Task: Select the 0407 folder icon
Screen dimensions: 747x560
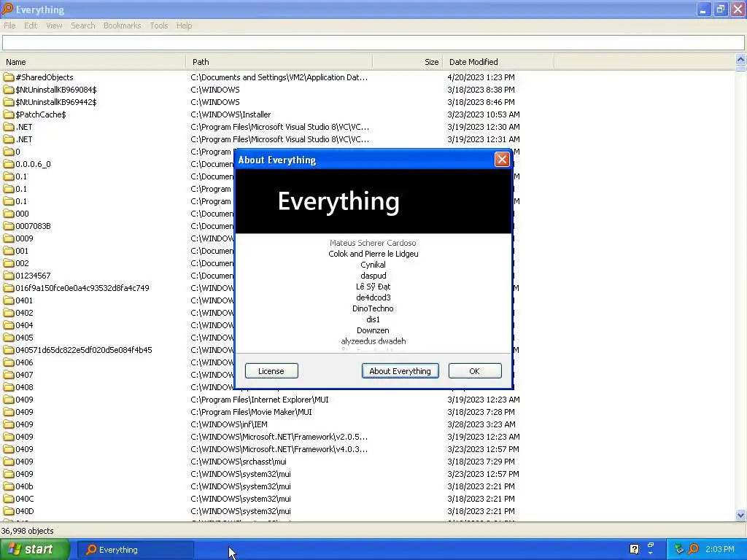Action: pyautogui.click(x=9, y=374)
